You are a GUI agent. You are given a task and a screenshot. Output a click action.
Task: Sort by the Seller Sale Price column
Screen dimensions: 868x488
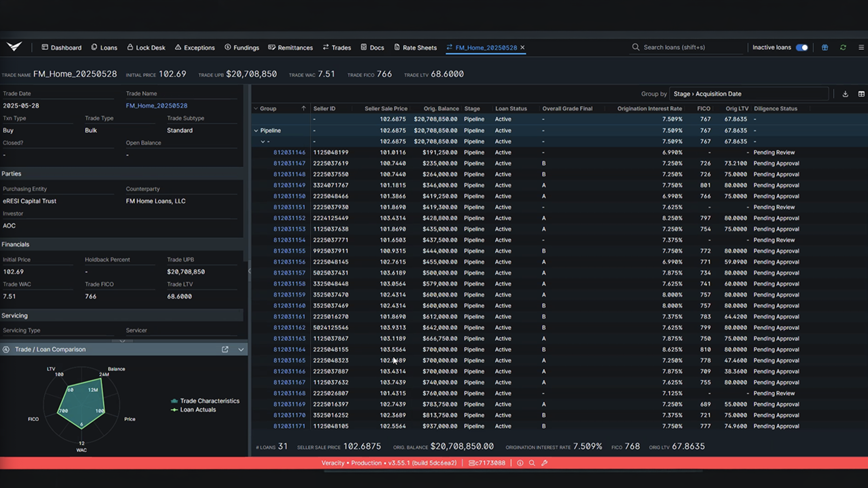pos(386,109)
